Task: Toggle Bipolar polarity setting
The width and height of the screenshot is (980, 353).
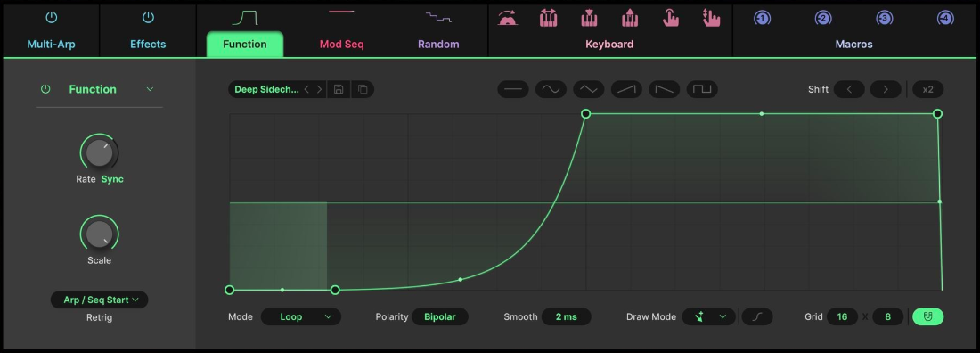Action: [x=440, y=316]
